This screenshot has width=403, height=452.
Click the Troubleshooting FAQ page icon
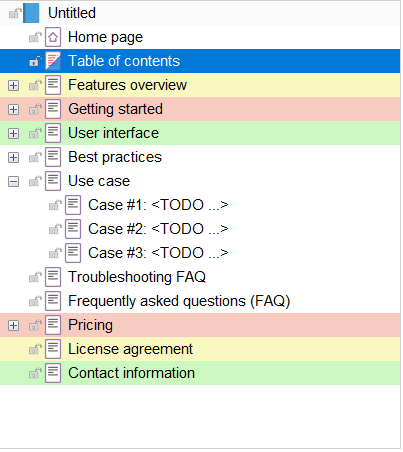(x=53, y=277)
